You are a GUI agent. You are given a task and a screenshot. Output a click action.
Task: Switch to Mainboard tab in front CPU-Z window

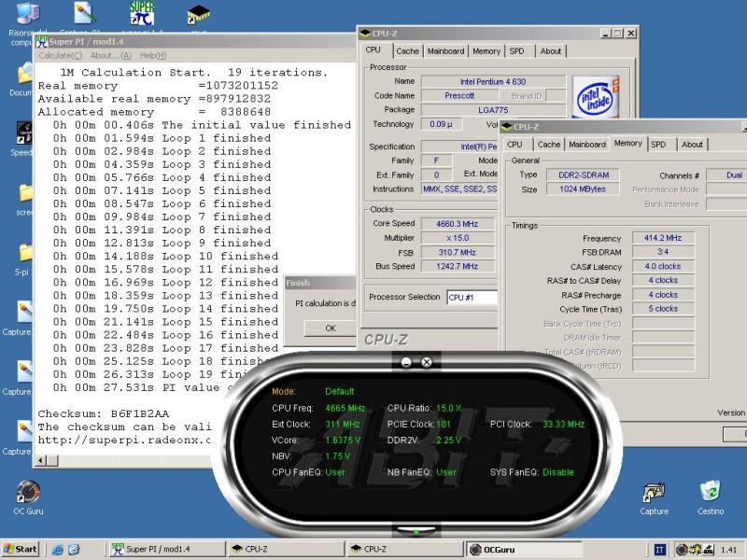click(587, 145)
